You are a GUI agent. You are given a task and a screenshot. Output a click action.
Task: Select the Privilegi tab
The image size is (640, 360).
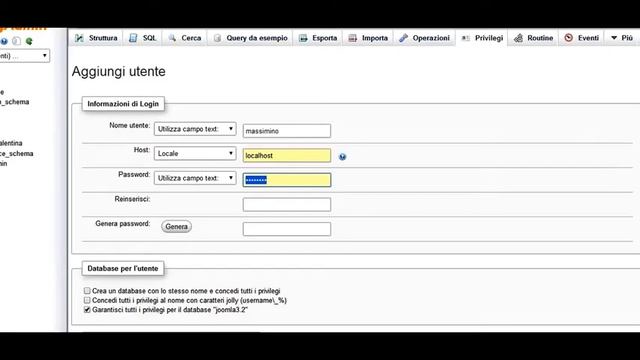pos(482,38)
